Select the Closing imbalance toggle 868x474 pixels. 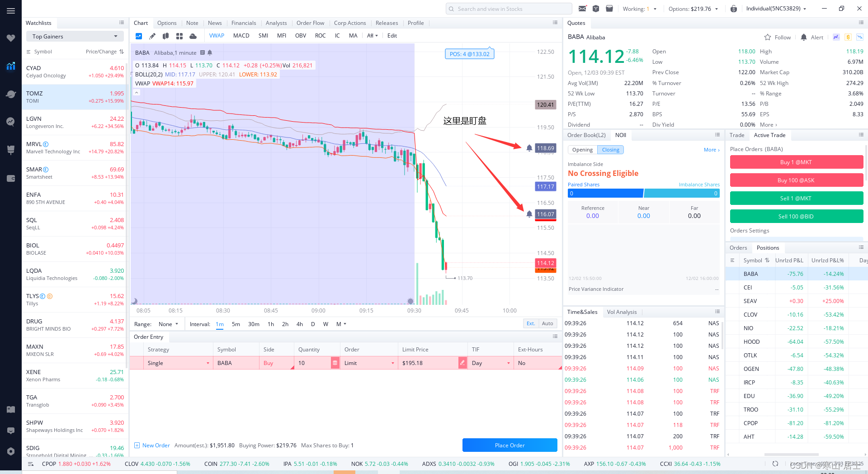click(611, 150)
